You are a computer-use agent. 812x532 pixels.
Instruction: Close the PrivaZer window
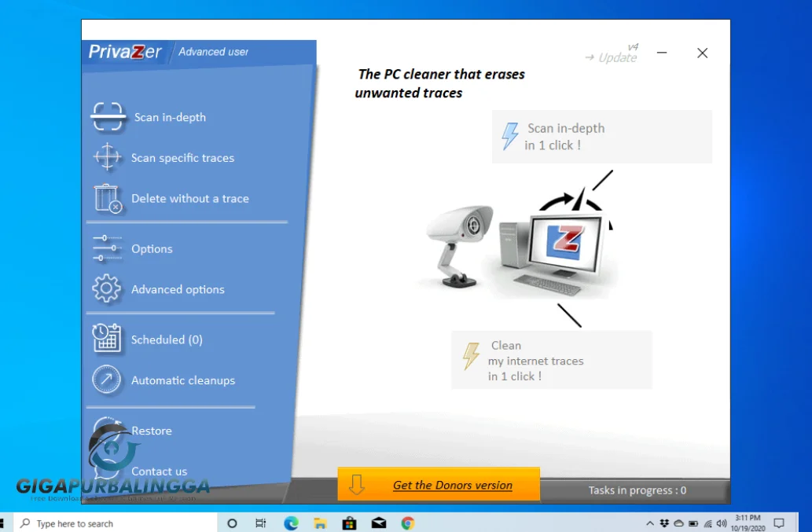click(702, 53)
